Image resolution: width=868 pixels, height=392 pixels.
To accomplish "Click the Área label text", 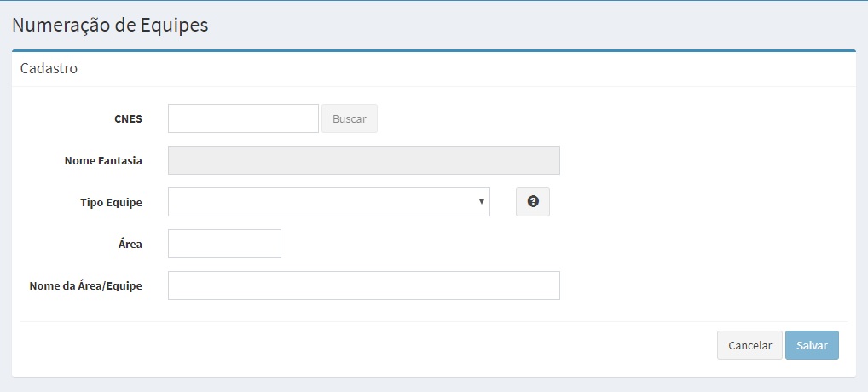I will pos(130,244).
